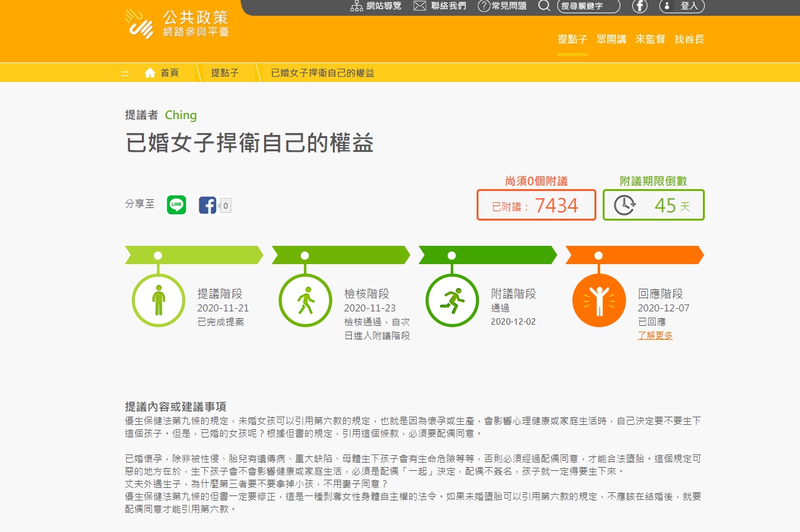Focus the 搜尋關鍵字 search field
The image size is (800, 532).
[589, 6]
